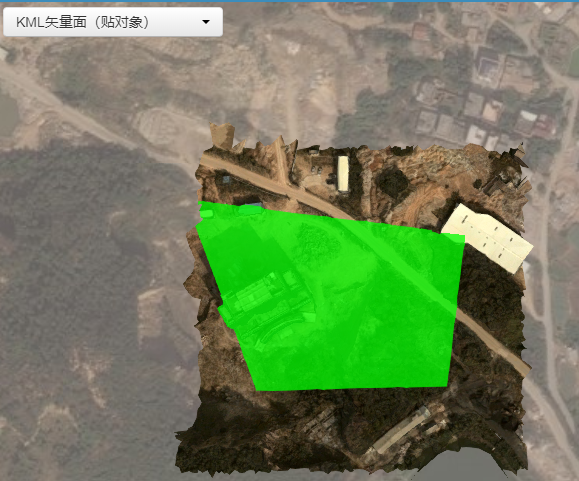The image size is (579, 481).
Task: Click the dropdown arrow beside KML矢量面
Action: (206, 22)
